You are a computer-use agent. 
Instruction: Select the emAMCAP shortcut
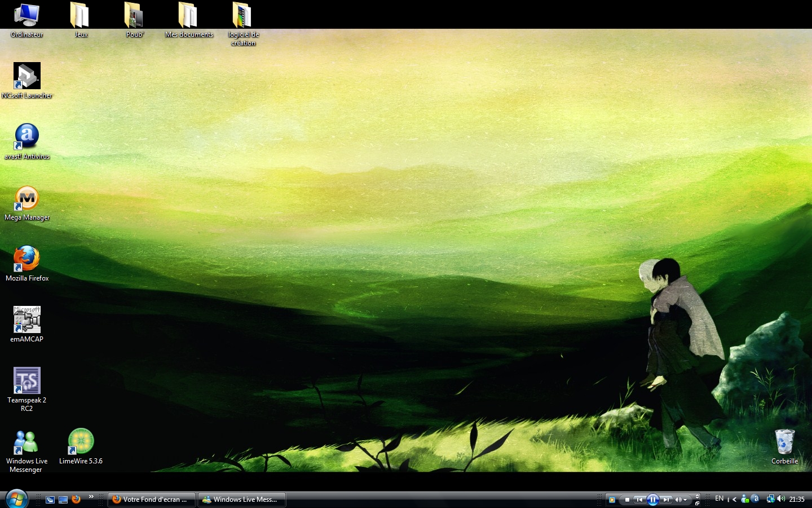point(27,325)
